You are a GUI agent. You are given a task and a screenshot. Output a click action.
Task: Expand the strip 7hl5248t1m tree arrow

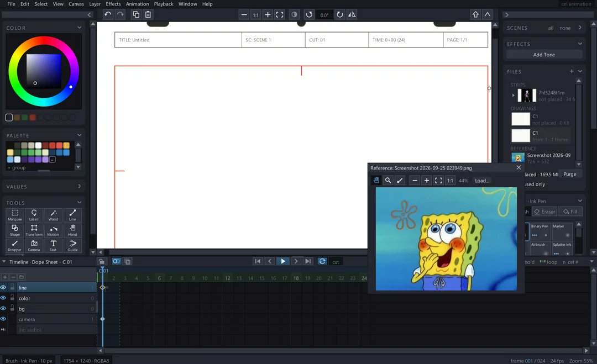(x=513, y=96)
